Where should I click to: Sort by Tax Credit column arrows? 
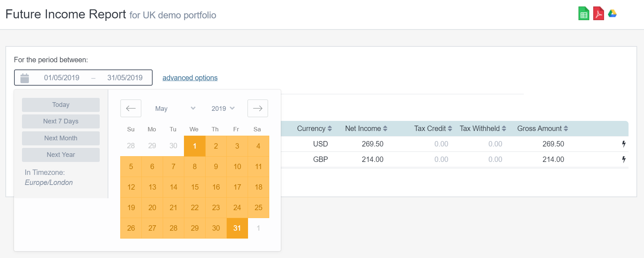point(450,128)
